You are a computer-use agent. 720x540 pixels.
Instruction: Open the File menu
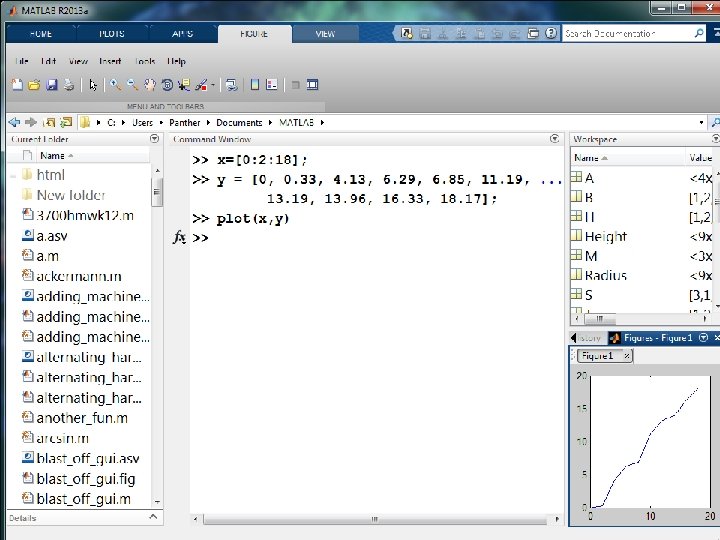click(x=22, y=61)
